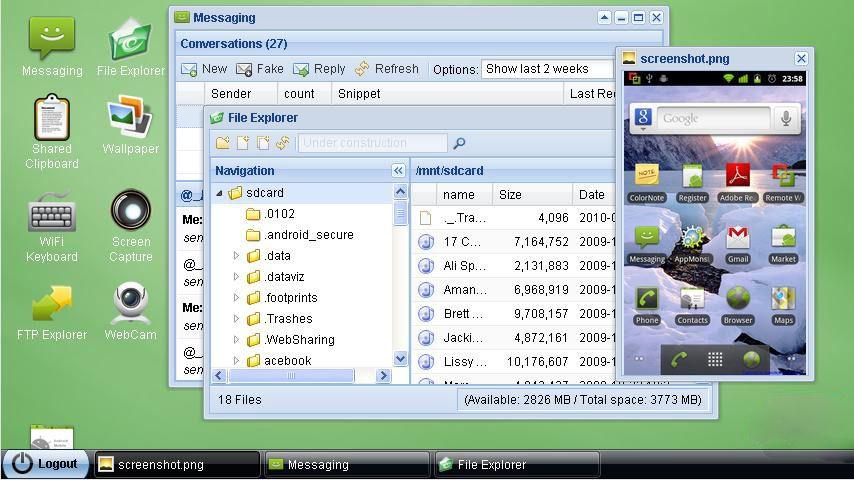Switch to Messaging in the taskbar
This screenshot has width=854, height=480.
(x=346, y=464)
